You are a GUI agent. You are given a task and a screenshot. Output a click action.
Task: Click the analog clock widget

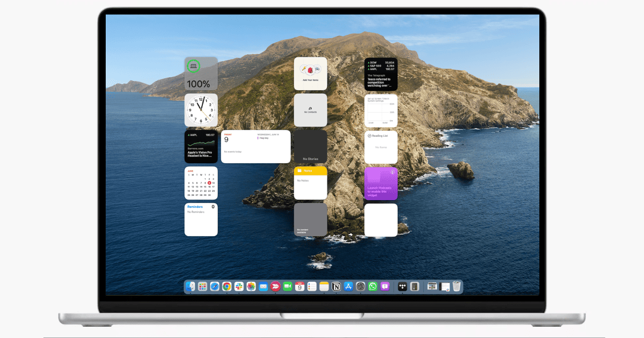point(201,110)
